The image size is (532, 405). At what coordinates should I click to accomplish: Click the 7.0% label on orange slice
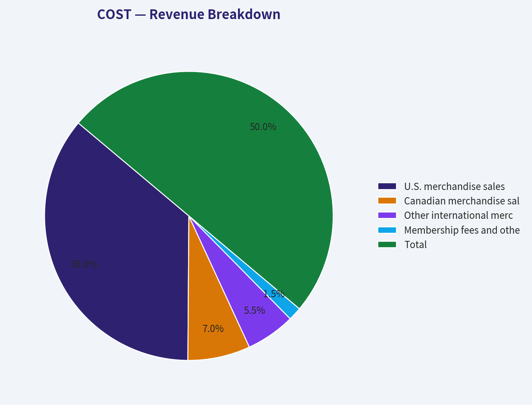point(213,329)
